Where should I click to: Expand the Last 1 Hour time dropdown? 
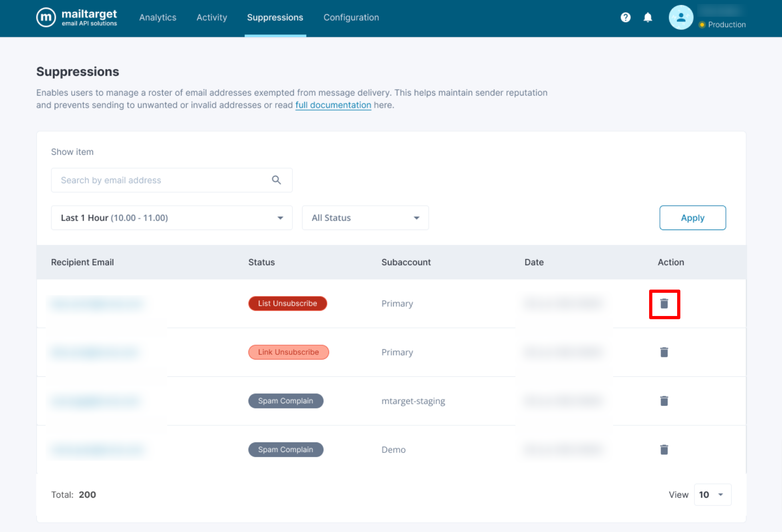tap(172, 218)
